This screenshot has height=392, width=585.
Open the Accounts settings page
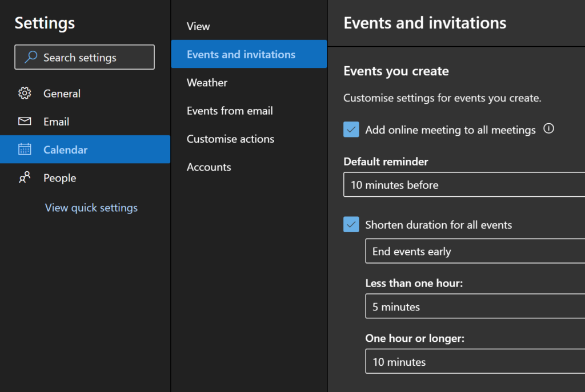tap(249, 167)
